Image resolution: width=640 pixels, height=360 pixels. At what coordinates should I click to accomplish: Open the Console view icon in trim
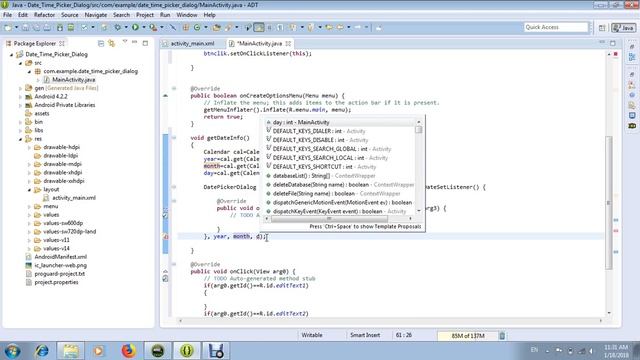pos(632,116)
